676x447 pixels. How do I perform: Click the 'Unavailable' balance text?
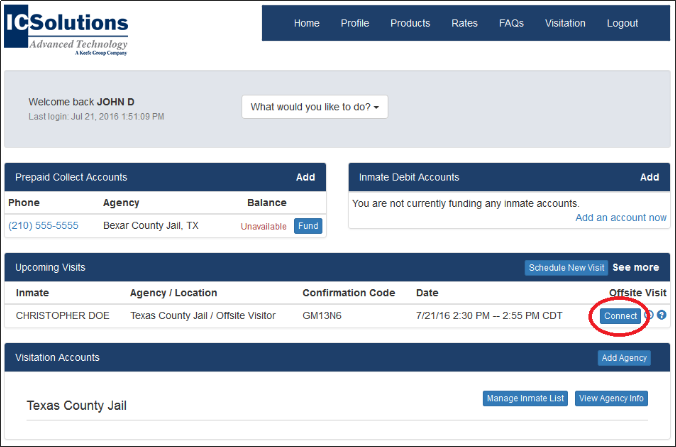point(263,226)
